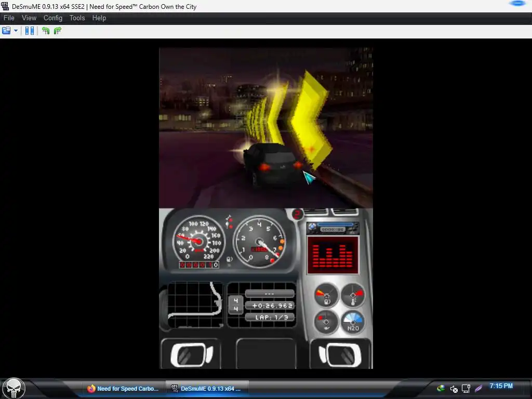Open the Config menu
This screenshot has width=532, height=399.
(x=53, y=18)
